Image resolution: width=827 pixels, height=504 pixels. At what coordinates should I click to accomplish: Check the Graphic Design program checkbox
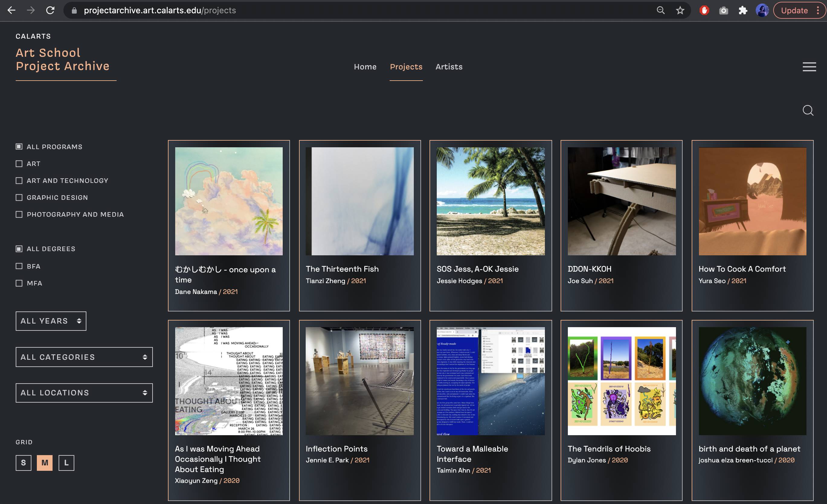click(19, 197)
